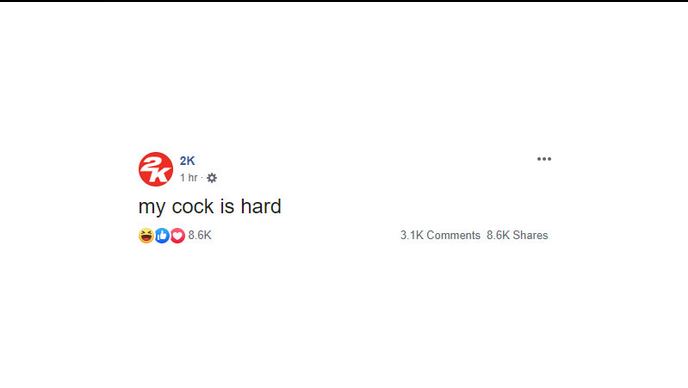Click the thumbs-up icon between Haha and Love

point(162,236)
